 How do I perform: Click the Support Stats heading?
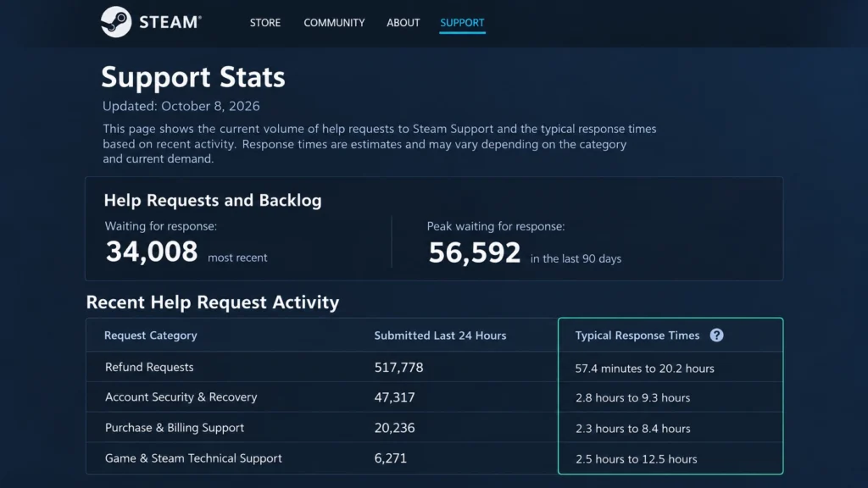click(x=193, y=77)
